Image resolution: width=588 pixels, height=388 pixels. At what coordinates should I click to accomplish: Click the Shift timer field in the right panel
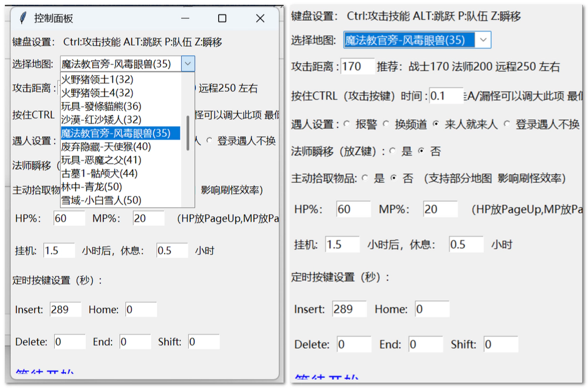coord(500,344)
